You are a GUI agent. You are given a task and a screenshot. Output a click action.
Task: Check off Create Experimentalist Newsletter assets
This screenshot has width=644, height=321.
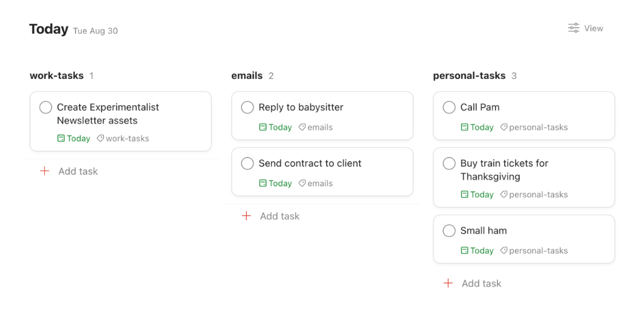(46, 108)
